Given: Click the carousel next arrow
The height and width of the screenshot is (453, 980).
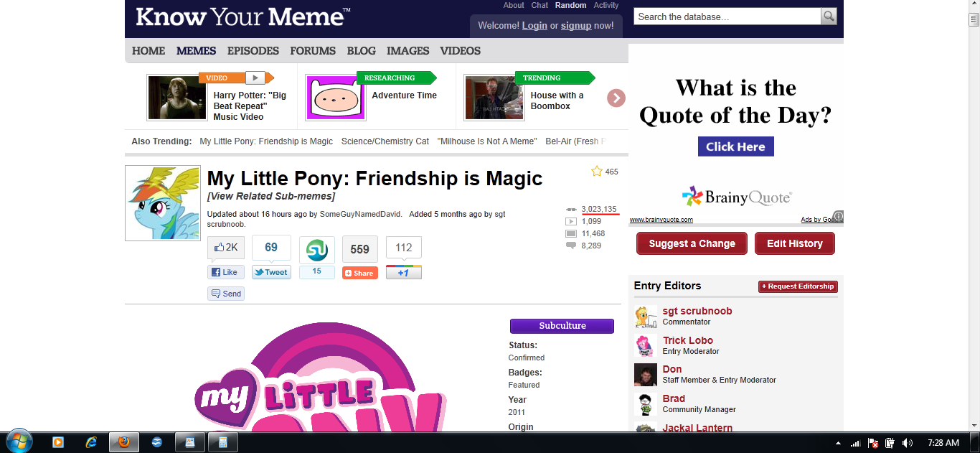Looking at the screenshot, I should click(616, 98).
